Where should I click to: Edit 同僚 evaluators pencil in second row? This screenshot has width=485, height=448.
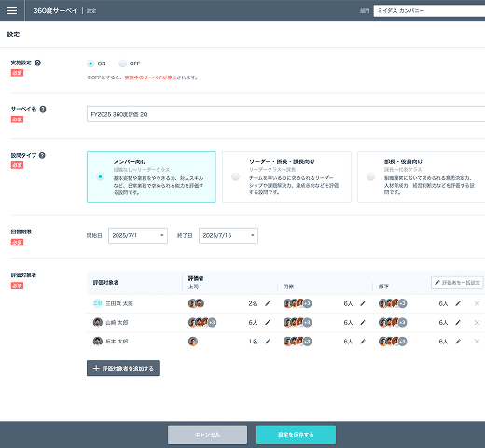tap(363, 323)
